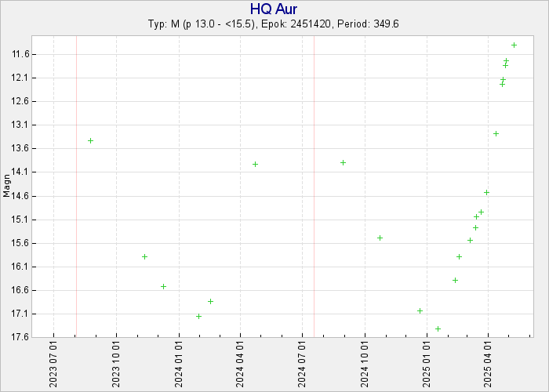This screenshot has height=392, width=549.
Task: Click the gray point just right of red line
Action: [343, 162]
